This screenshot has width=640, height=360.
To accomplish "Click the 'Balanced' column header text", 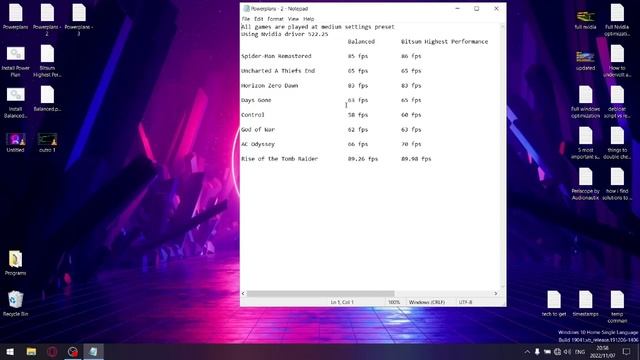I will (361, 42).
